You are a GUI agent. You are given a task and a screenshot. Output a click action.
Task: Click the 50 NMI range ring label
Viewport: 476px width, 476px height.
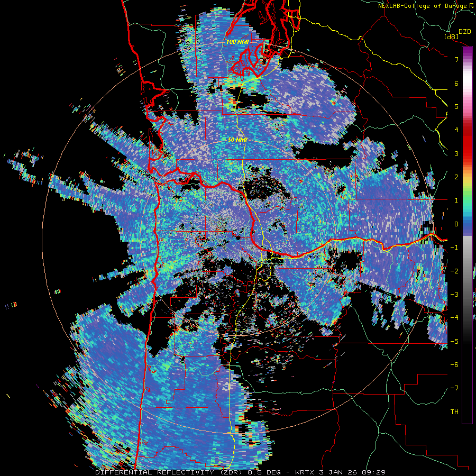tap(237, 140)
